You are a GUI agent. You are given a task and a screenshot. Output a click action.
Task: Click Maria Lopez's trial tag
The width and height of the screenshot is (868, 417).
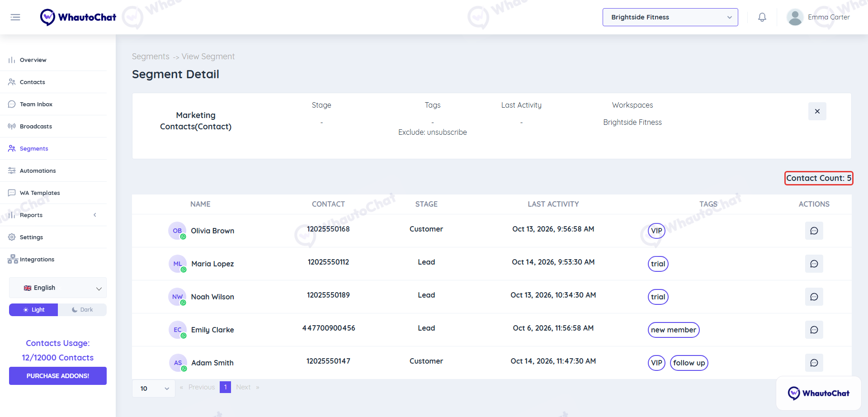pos(658,264)
